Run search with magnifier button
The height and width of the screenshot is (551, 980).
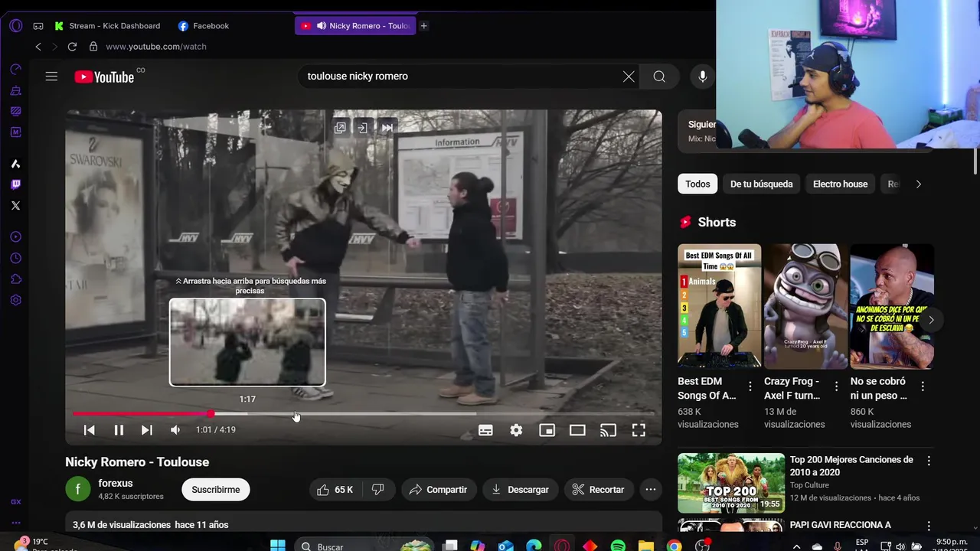click(x=659, y=77)
